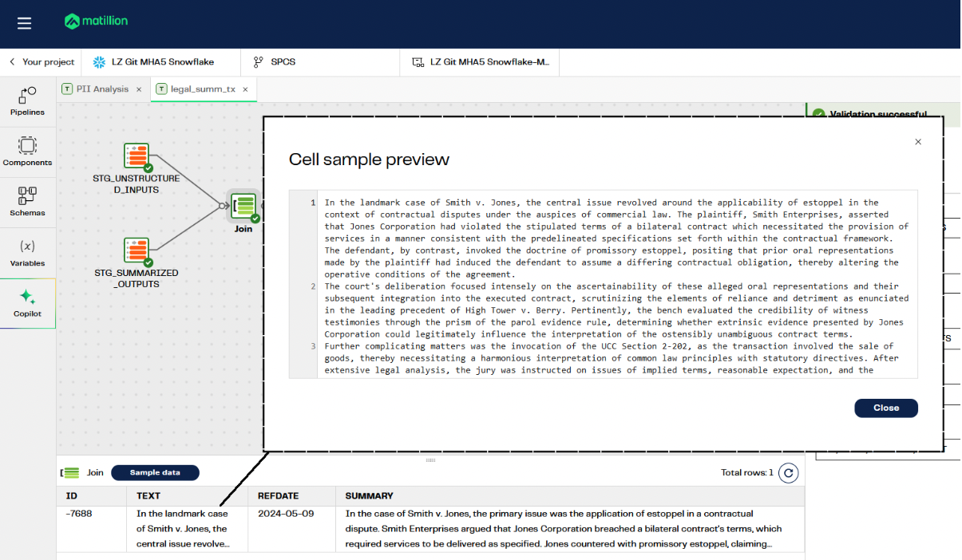
Task: Click the Matillion logo
Action: pyautogui.click(x=96, y=22)
